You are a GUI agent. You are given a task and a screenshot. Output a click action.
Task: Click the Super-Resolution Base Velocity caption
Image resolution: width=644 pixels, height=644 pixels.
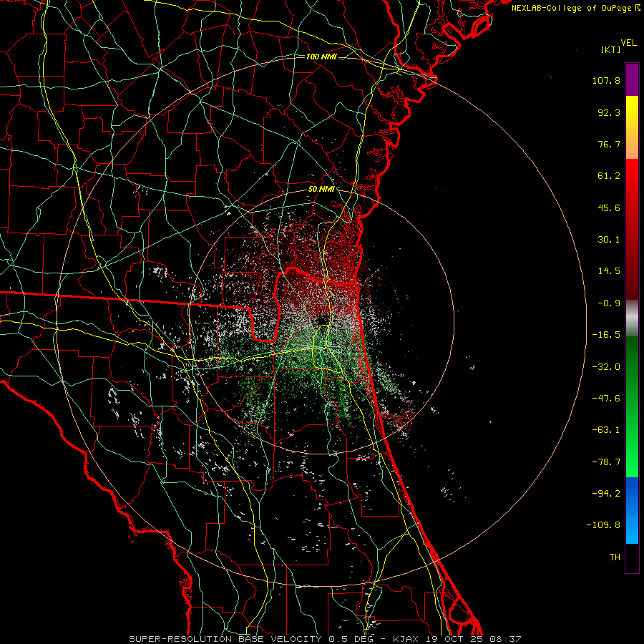[325, 639]
